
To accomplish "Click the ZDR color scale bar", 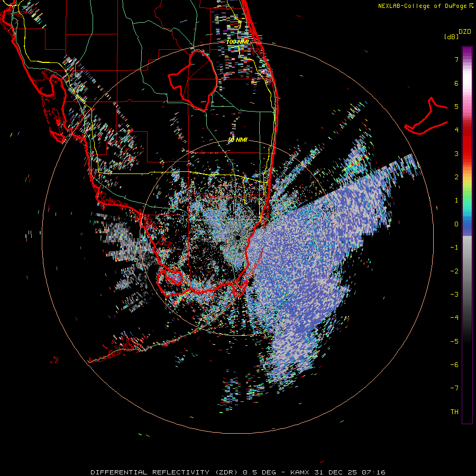I will click(x=467, y=235).
